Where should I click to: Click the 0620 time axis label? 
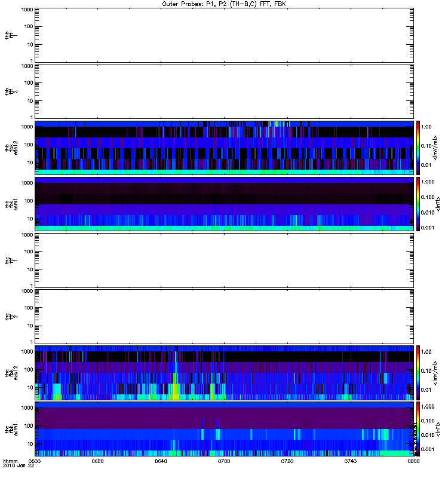pyautogui.click(x=97, y=461)
